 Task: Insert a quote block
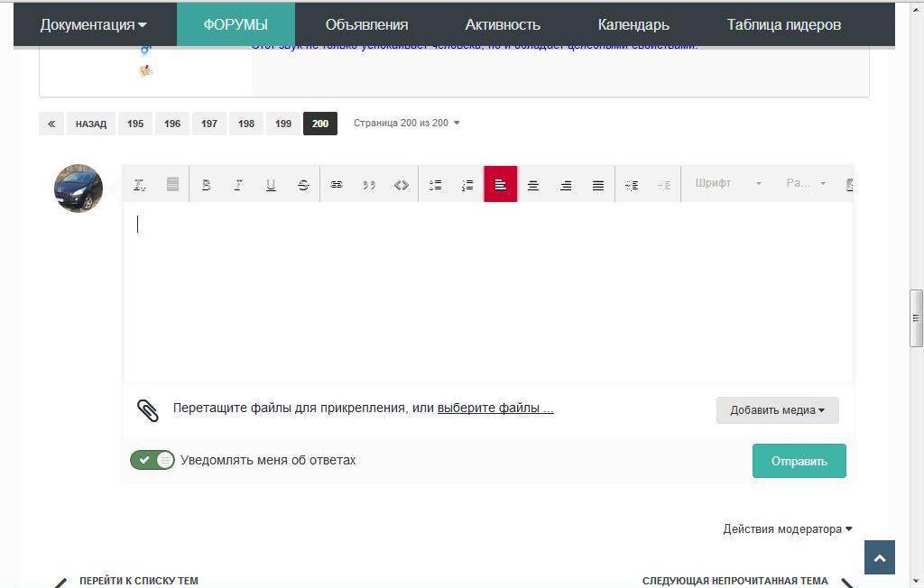pos(369,185)
